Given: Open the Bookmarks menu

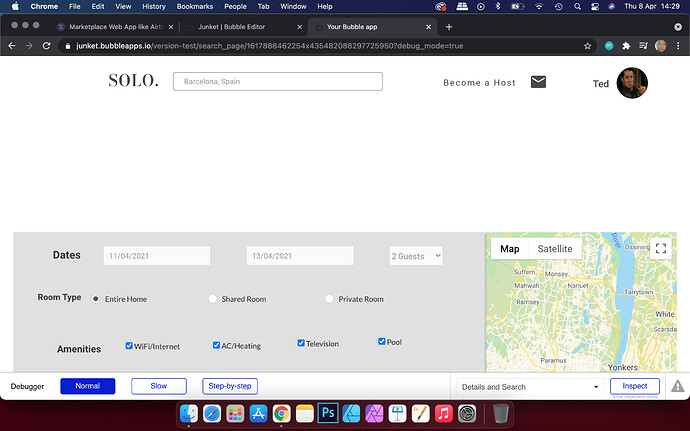Looking at the screenshot, I should pos(195,7).
